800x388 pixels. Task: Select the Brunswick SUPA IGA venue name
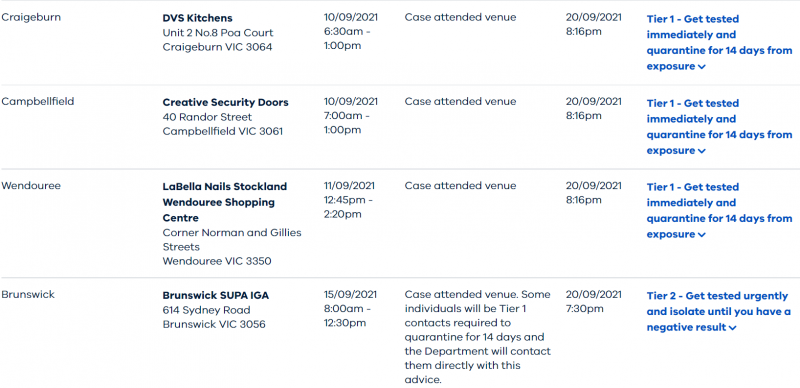pos(215,296)
